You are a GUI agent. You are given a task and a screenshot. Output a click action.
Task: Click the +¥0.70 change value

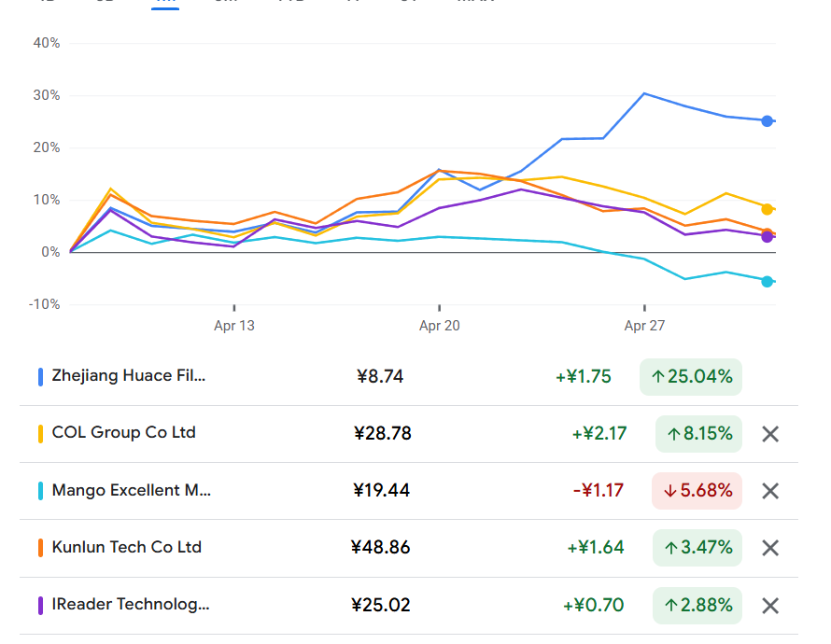coord(593,605)
